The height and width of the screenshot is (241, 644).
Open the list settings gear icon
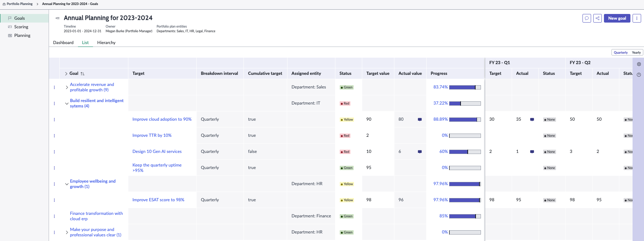pos(639,64)
